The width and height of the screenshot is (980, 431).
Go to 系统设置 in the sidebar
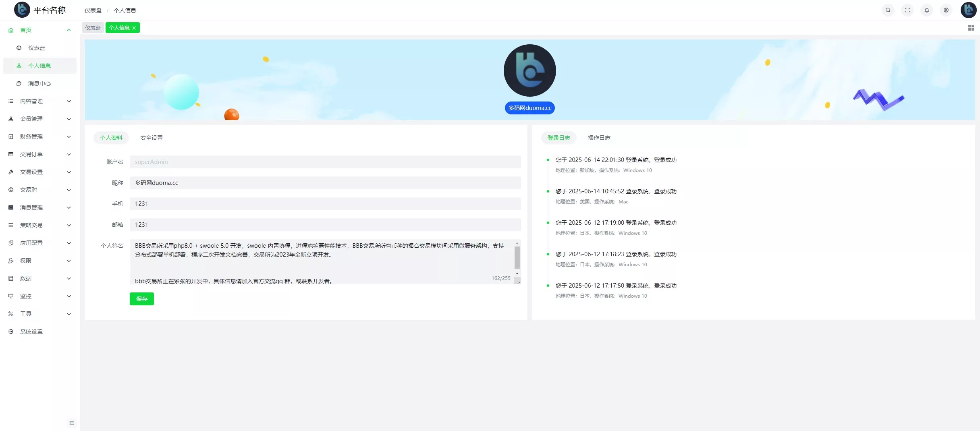[x=31, y=332]
